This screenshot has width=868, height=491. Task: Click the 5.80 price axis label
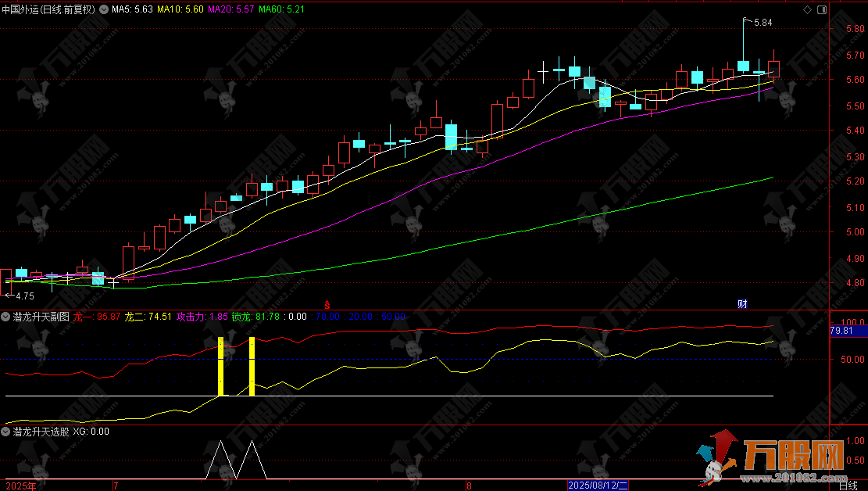(855, 28)
